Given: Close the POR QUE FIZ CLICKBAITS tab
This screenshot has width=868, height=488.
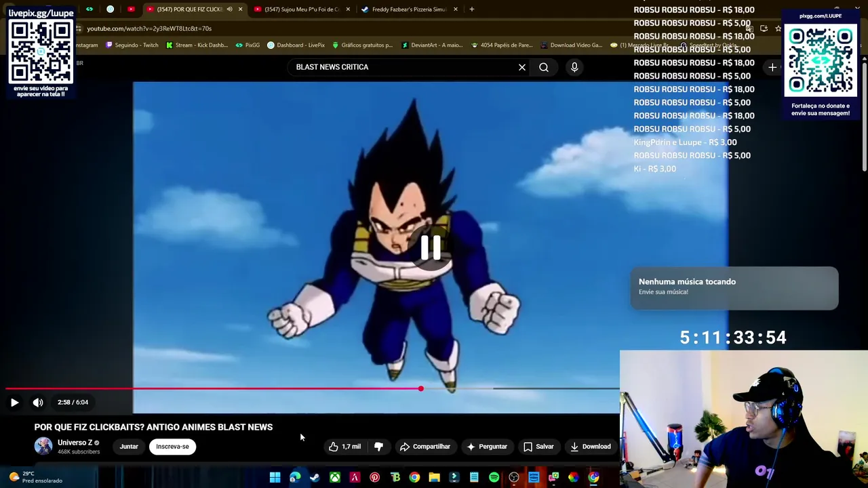Looking at the screenshot, I should [240, 9].
